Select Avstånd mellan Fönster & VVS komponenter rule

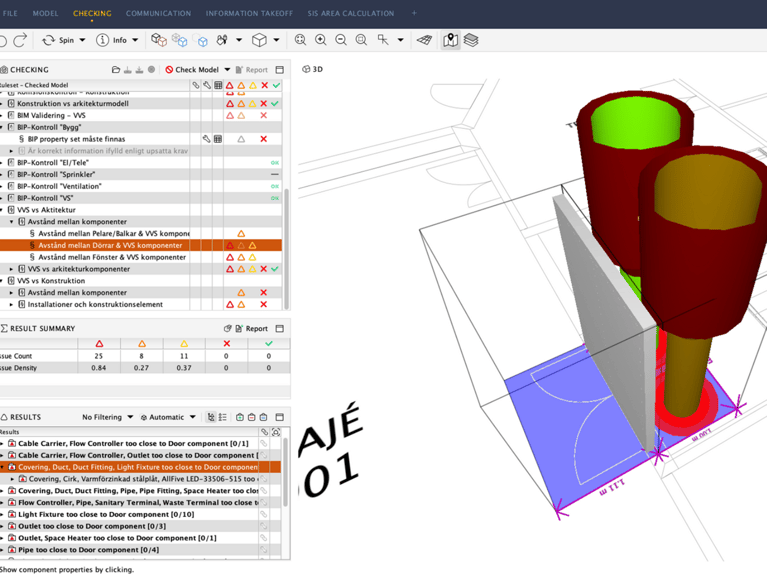coord(112,257)
